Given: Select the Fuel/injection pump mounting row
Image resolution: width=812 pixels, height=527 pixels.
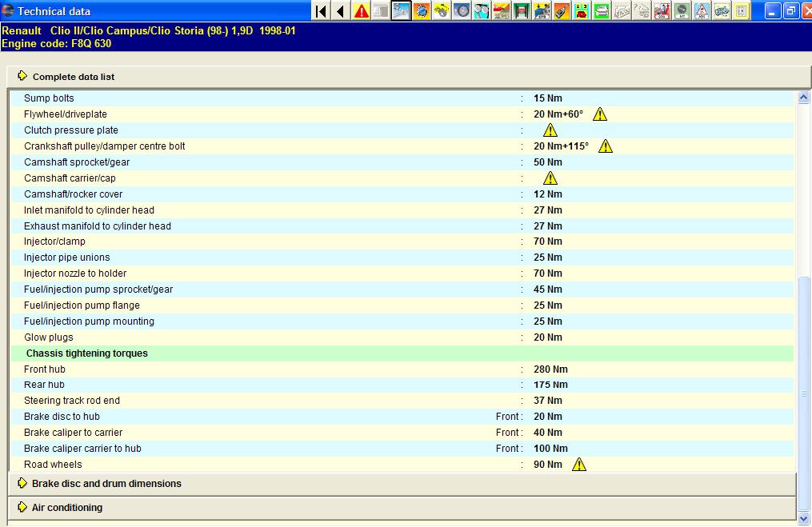Looking at the screenshot, I should (x=402, y=321).
